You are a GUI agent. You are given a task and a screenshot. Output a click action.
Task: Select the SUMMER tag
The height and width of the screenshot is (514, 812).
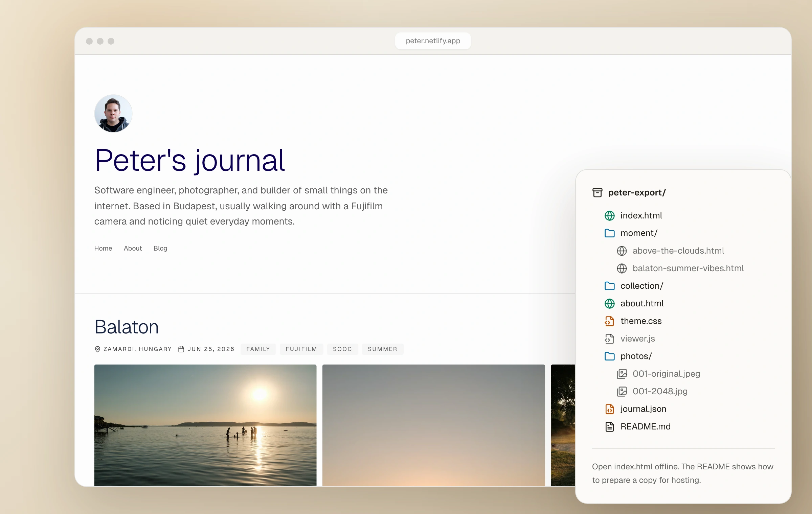click(383, 349)
